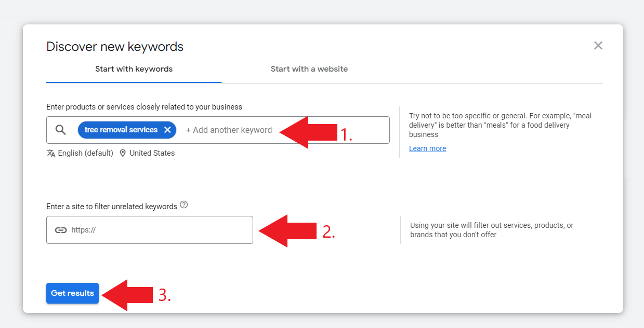Click the Discover new keywords heading
The width and height of the screenshot is (644, 328).
pyautogui.click(x=114, y=46)
